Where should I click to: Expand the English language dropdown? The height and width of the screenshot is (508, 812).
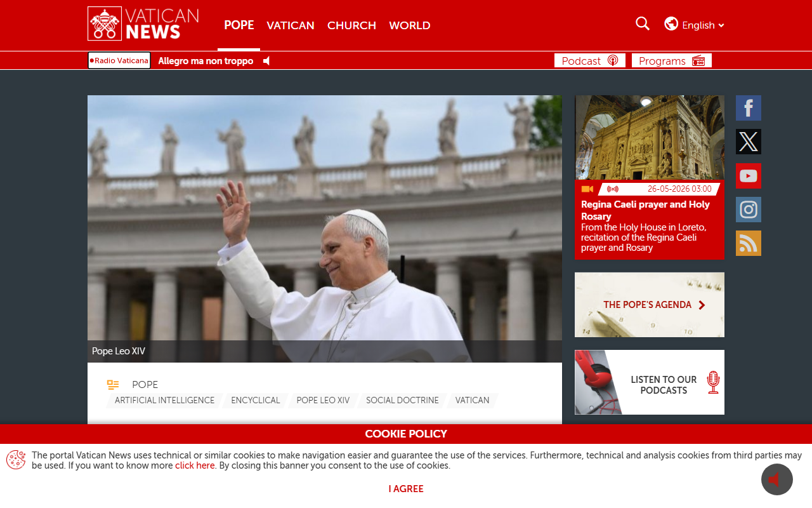pyautogui.click(x=703, y=25)
